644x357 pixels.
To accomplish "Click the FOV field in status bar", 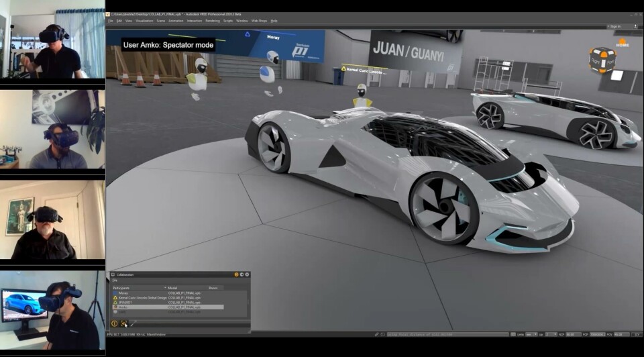I will point(622,334).
